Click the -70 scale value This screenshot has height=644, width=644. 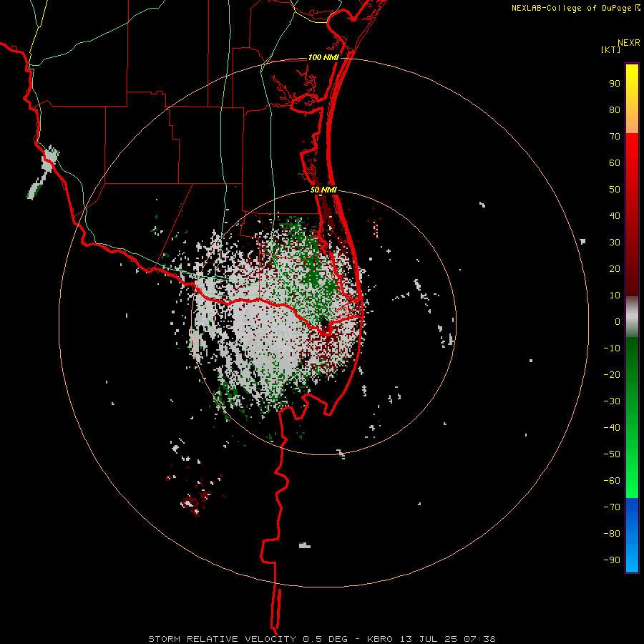pyautogui.click(x=612, y=507)
